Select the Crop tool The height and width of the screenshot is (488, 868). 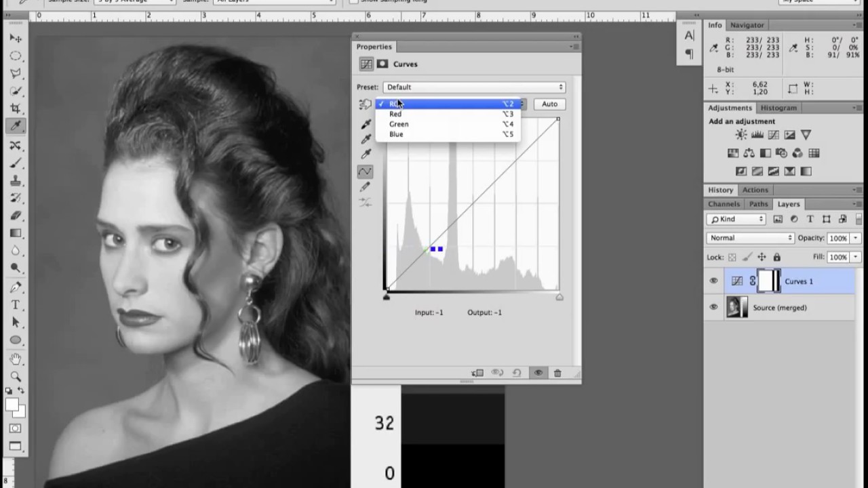(16, 108)
